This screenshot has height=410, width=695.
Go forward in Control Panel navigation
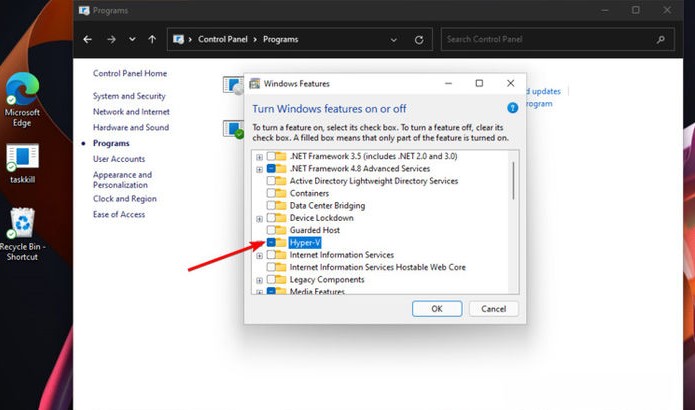point(111,39)
